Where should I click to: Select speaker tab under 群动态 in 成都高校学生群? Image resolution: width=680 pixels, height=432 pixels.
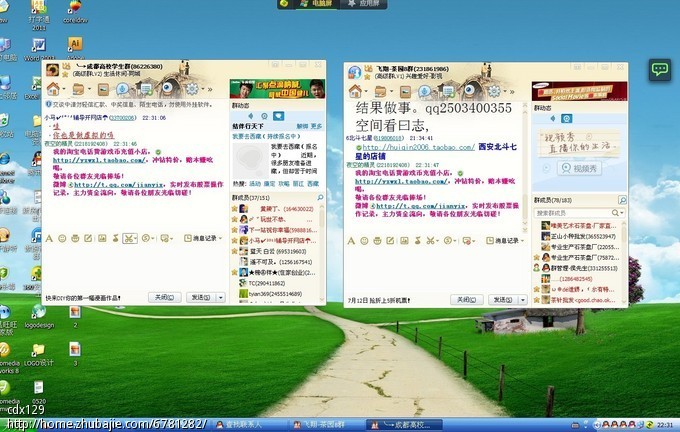[250, 116]
